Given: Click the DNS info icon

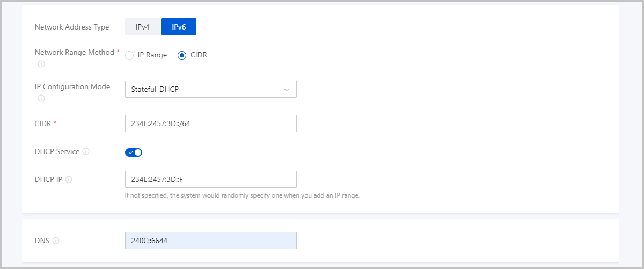Looking at the screenshot, I should (x=56, y=241).
